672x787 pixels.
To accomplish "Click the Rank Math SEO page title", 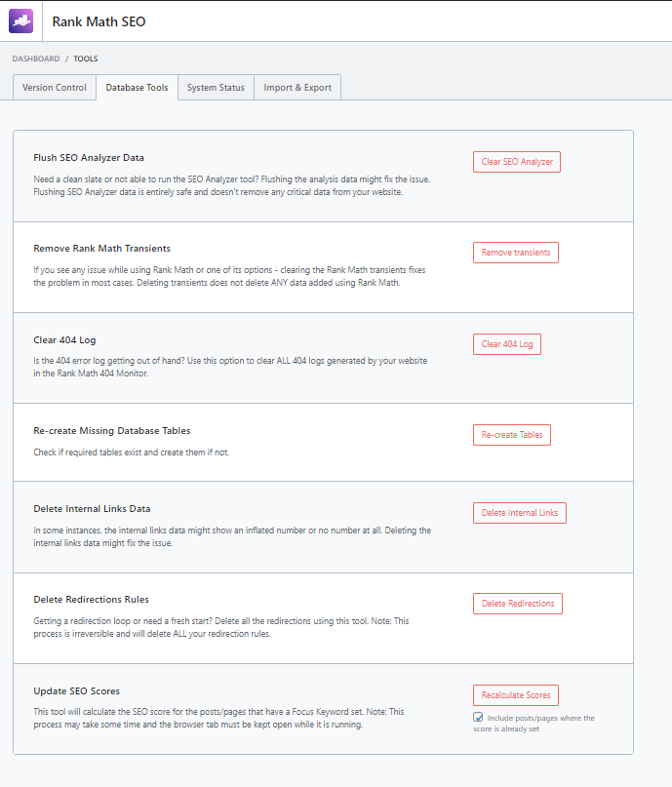I will click(x=99, y=21).
